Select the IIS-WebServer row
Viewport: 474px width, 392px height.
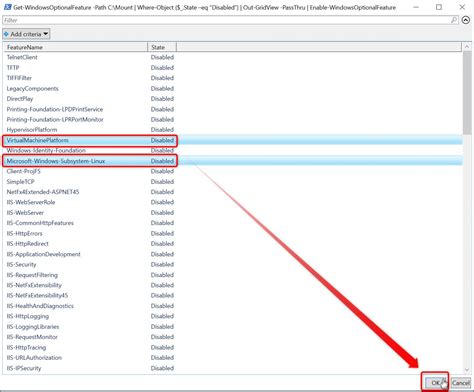(x=233, y=213)
